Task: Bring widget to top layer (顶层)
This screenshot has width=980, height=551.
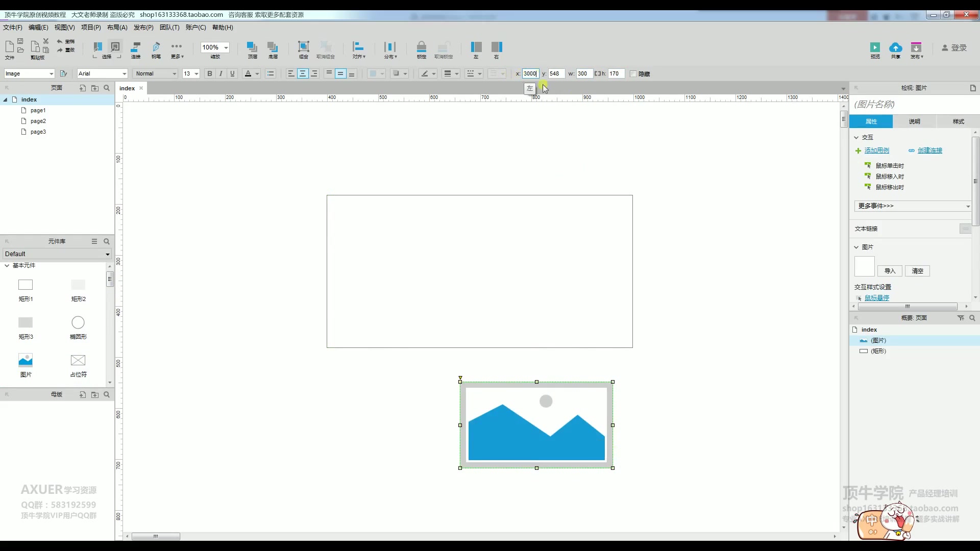Action: click(x=252, y=47)
